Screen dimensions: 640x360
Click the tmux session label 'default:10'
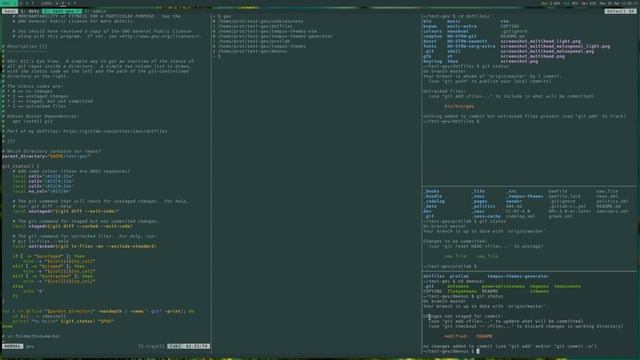tap(620, 11)
